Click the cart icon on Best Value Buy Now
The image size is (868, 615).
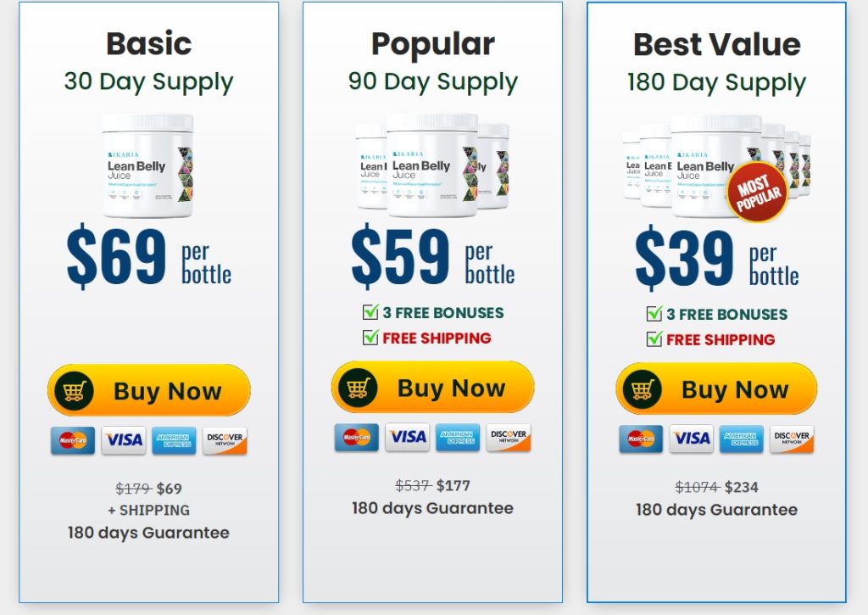point(643,389)
